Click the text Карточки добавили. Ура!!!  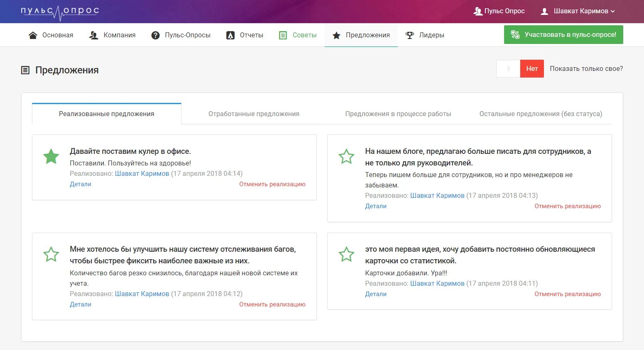pos(406,273)
